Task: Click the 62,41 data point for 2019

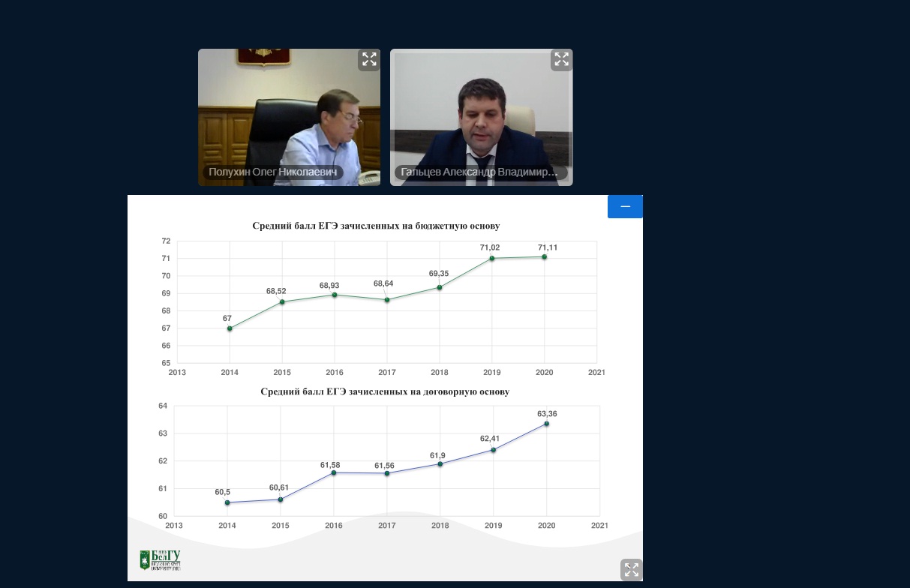Action: (493, 450)
